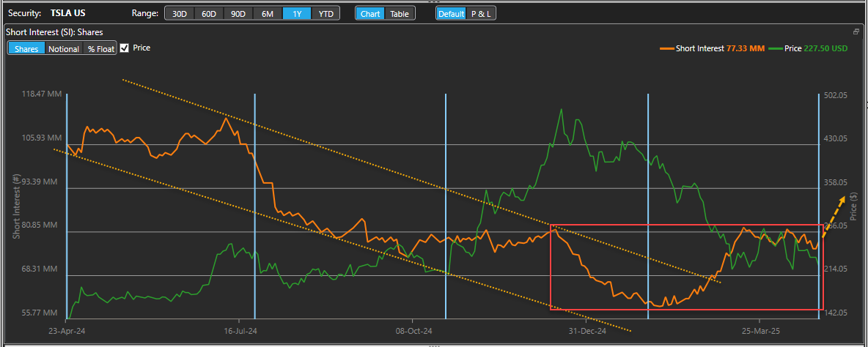This screenshot has height=347, width=868.
Task: Click the 430.05 price axis value
Action: coord(835,138)
